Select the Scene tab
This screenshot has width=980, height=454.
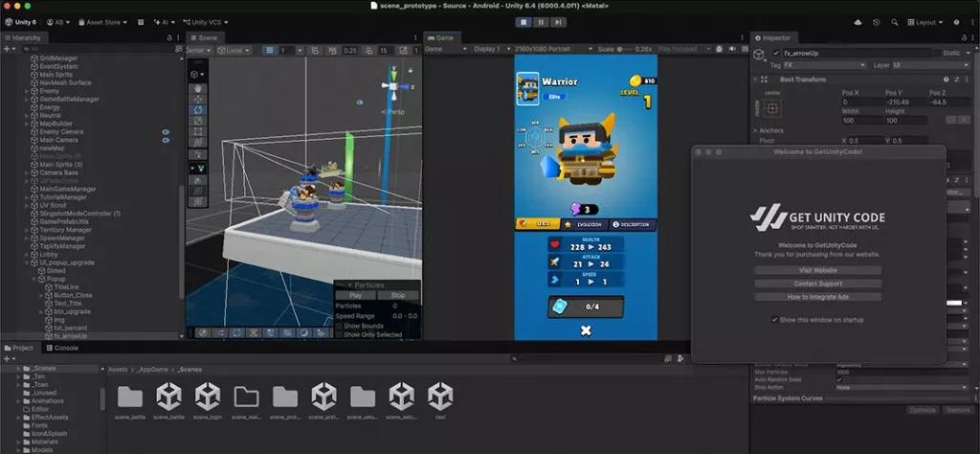coord(204,37)
